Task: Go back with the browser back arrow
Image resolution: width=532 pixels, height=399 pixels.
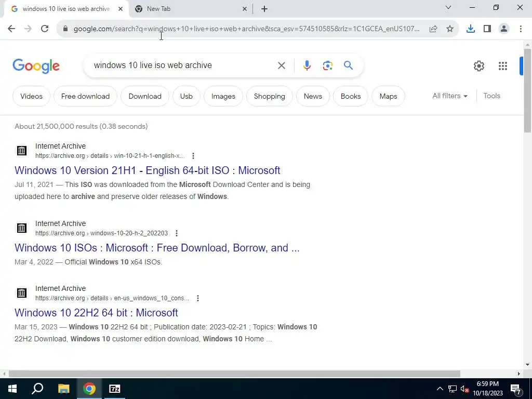Action: 11,29
